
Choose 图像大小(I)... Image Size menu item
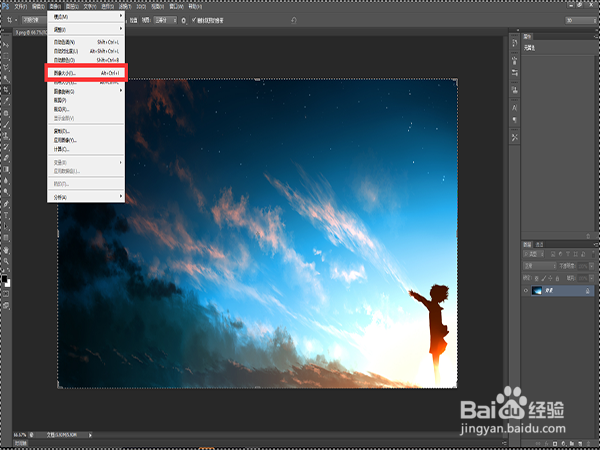tap(86, 73)
